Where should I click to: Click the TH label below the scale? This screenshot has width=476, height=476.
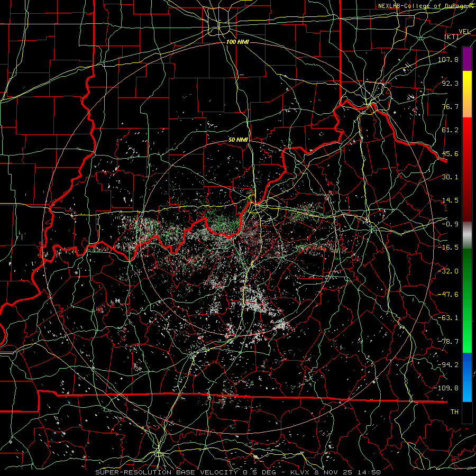point(454,412)
